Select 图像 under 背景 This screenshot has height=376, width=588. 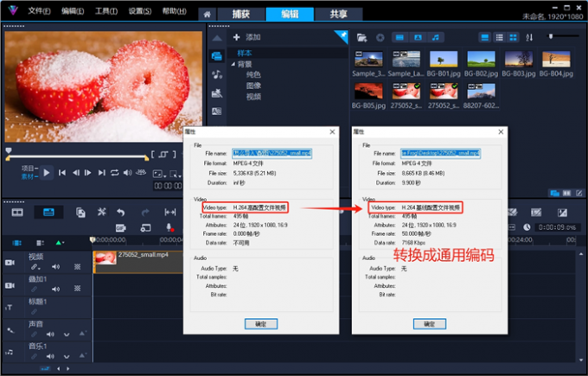253,86
